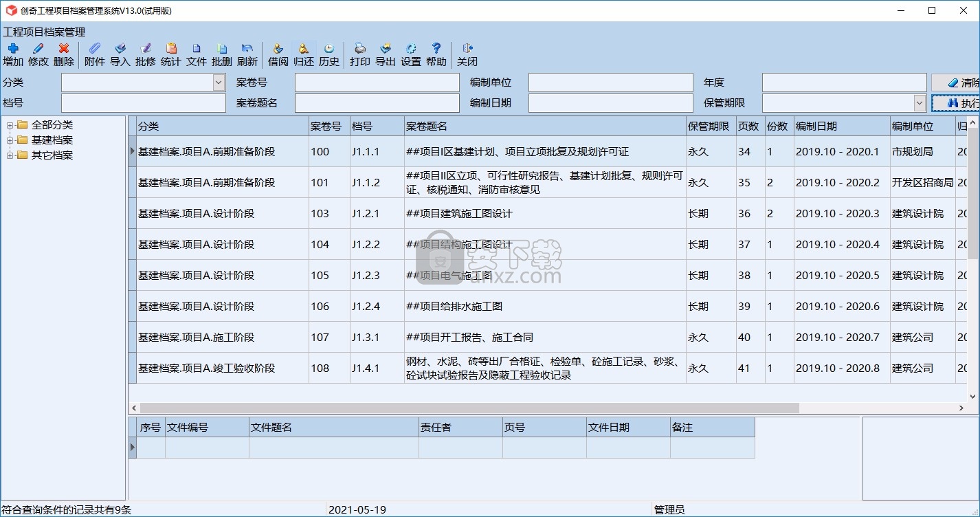Click ##项目给排水施工图 cell
The image size is (980, 517).
(546, 307)
